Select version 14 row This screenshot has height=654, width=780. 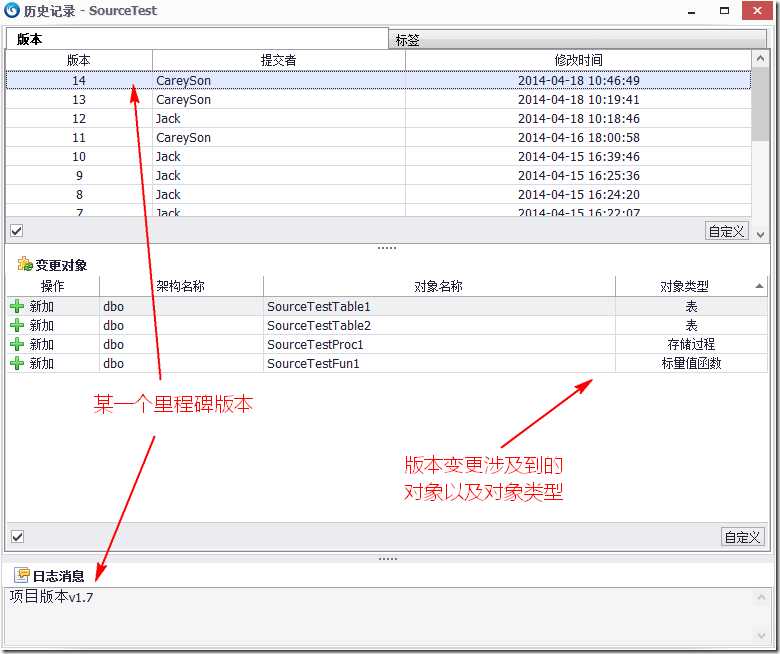pos(378,80)
